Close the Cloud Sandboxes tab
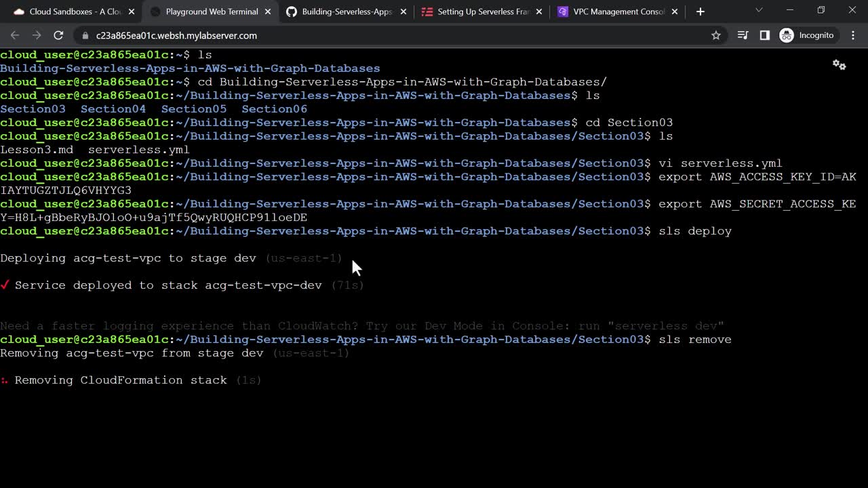868x488 pixels. (132, 12)
